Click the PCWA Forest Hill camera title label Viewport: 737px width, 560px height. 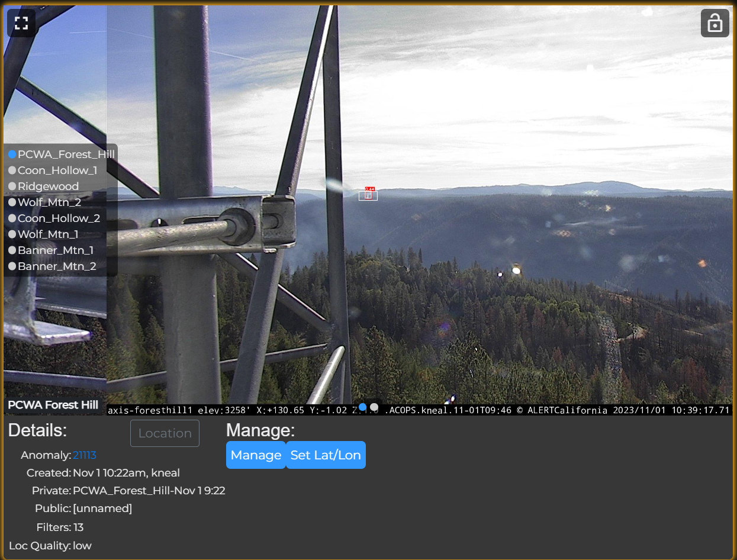[53, 405]
